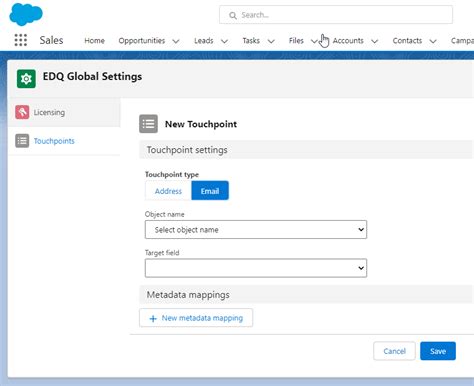Expand the Files tab chevron

point(314,41)
